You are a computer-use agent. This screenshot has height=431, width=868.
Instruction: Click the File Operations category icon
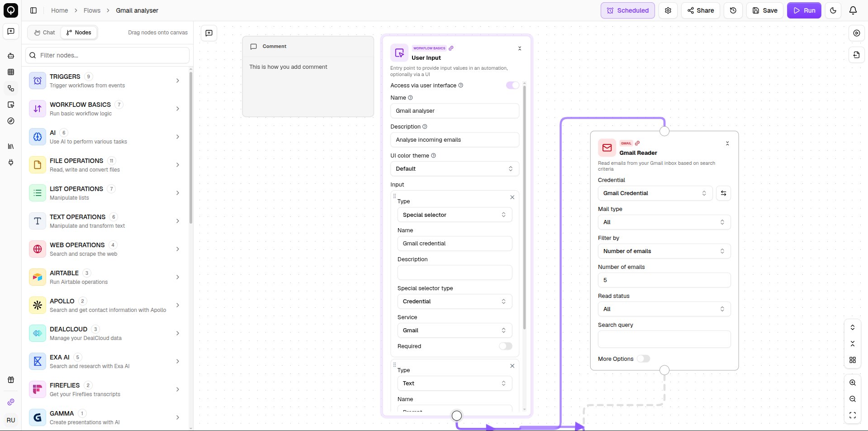(38, 165)
